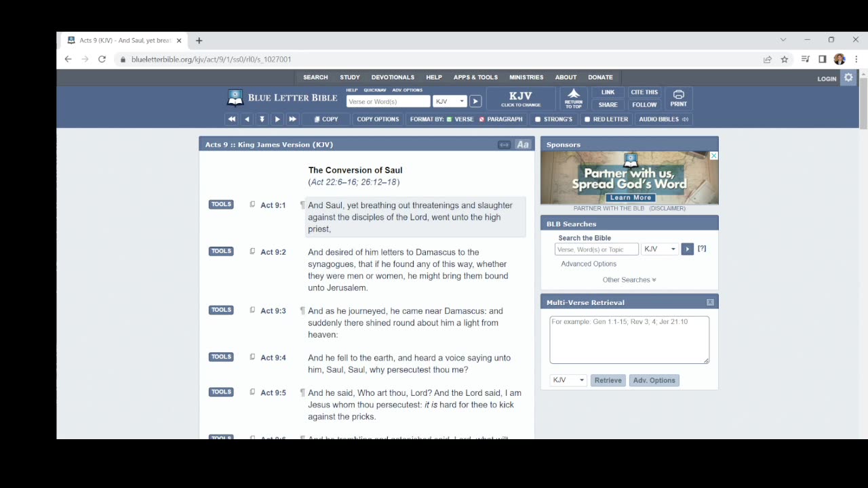Open Chrome profile avatar
868x488 pixels.
tap(840, 59)
